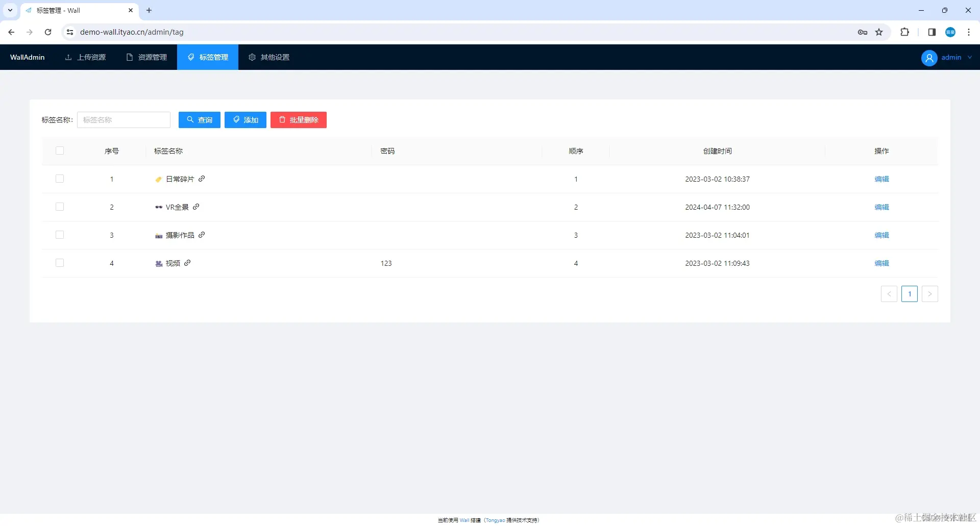This screenshot has width=980, height=526.
Task: Open the password key icon in address bar
Action: click(863, 32)
